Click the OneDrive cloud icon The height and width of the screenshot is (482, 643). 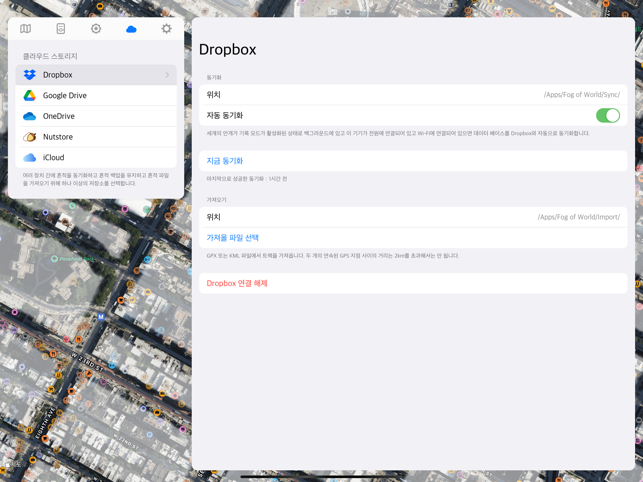pyautogui.click(x=30, y=116)
